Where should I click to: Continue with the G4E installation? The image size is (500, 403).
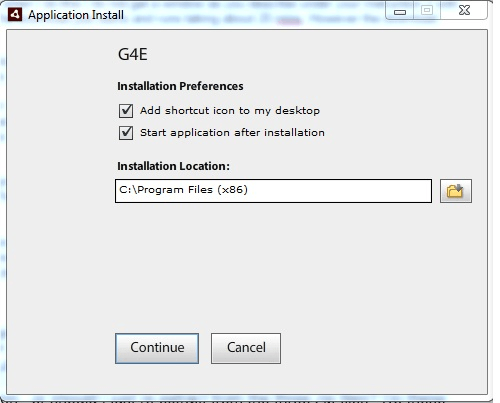tap(157, 348)
